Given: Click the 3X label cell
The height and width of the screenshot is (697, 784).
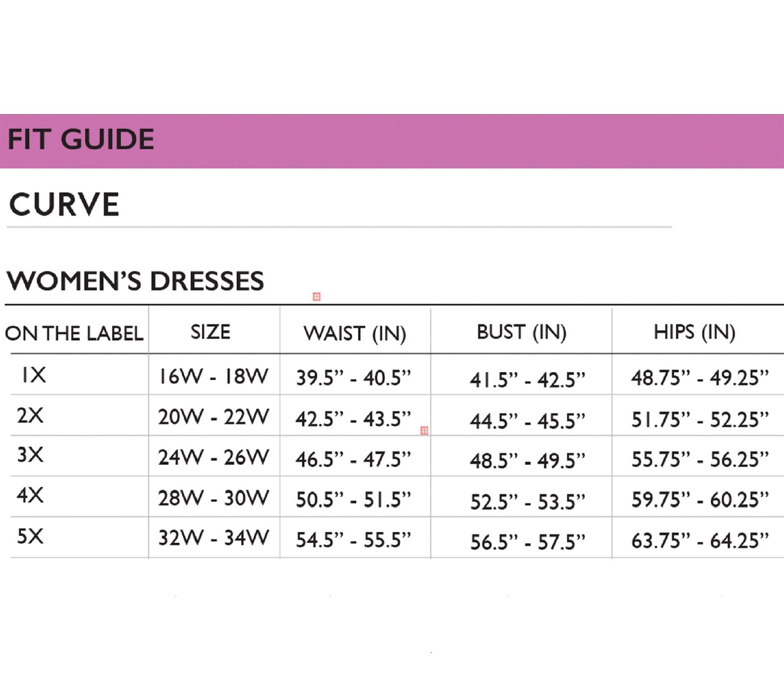Looking at the screenshot, I should tap(30, 455).
